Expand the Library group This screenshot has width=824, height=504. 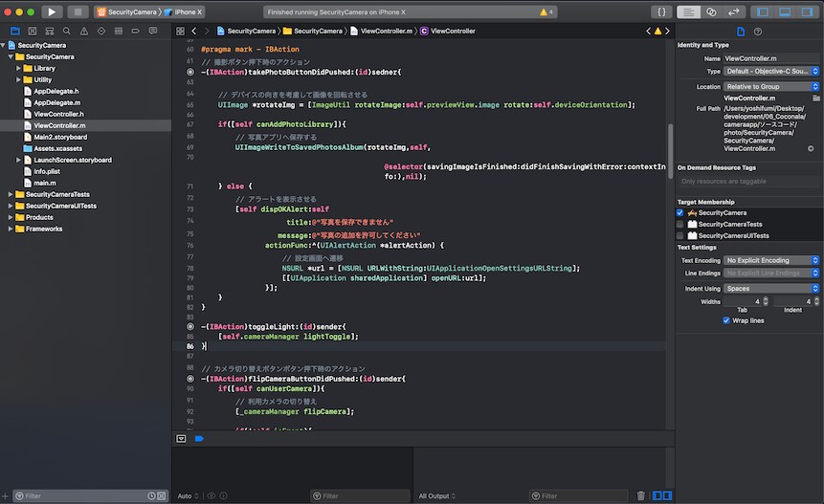[x=18, y=68]
